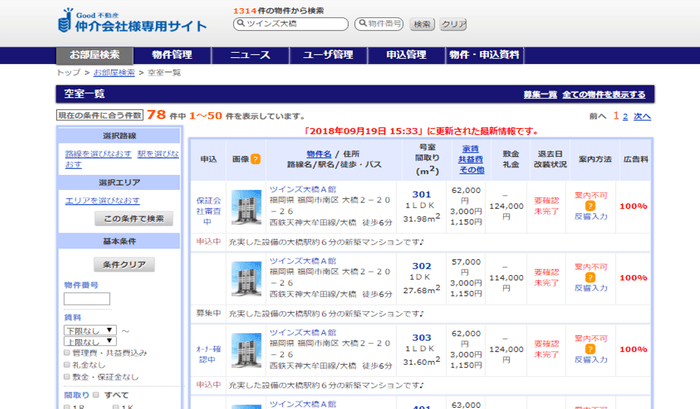
Task: Switch to the 物件管理 tab
Action: (172, 55)
